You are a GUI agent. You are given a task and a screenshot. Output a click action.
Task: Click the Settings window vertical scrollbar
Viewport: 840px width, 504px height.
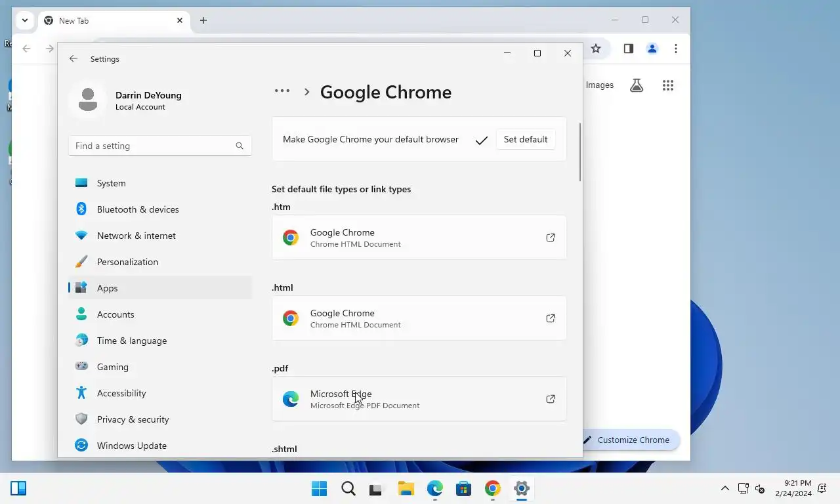click(579, 152)
